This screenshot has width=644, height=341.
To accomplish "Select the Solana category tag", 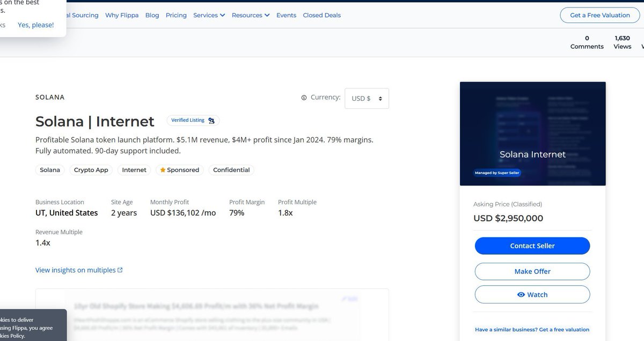I will [x=49, y=169].
